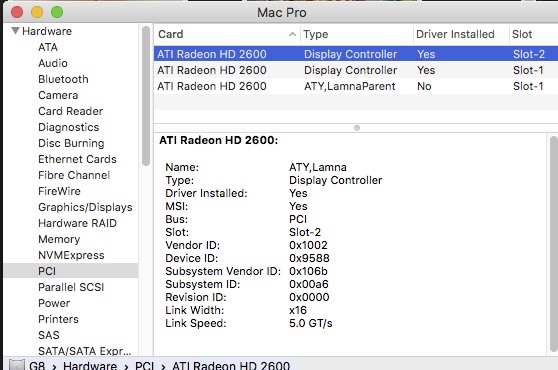Open the FireWire section
Screen dimensions: 558x370
coord(59,191)
